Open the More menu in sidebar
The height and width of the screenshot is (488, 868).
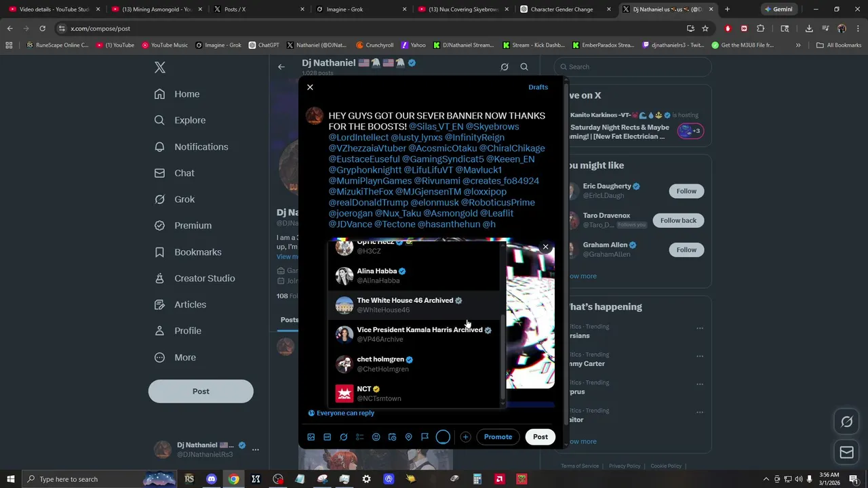point(175,357)
